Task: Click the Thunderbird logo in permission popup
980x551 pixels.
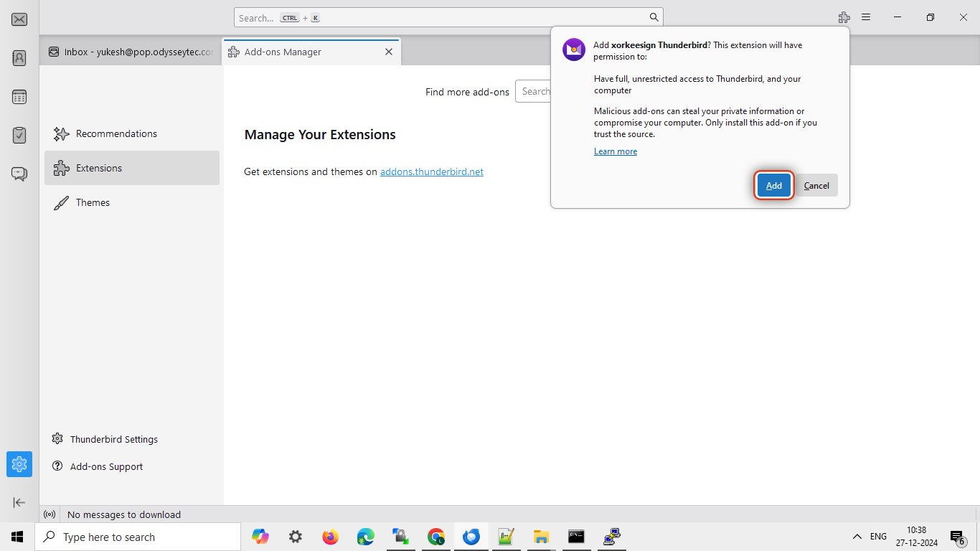Action: 574,50
